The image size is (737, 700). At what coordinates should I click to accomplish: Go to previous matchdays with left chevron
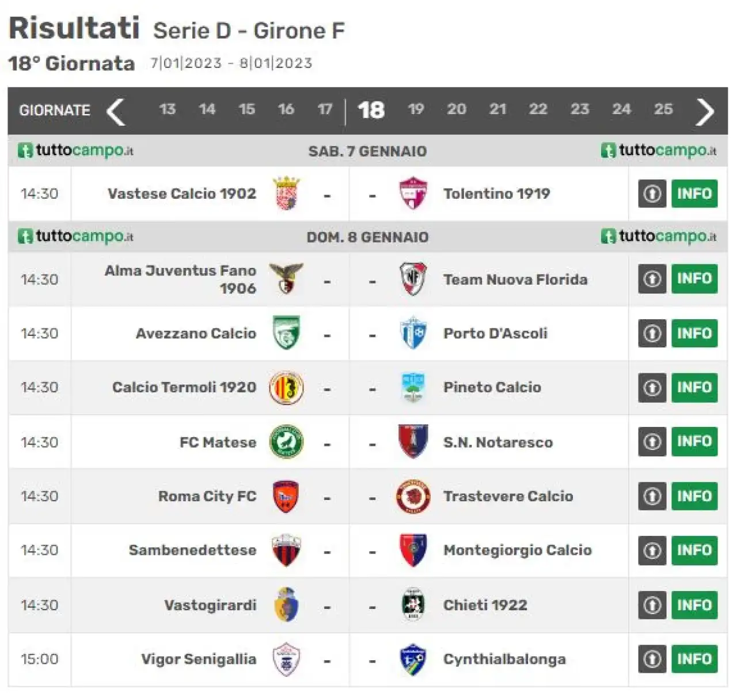116,111
